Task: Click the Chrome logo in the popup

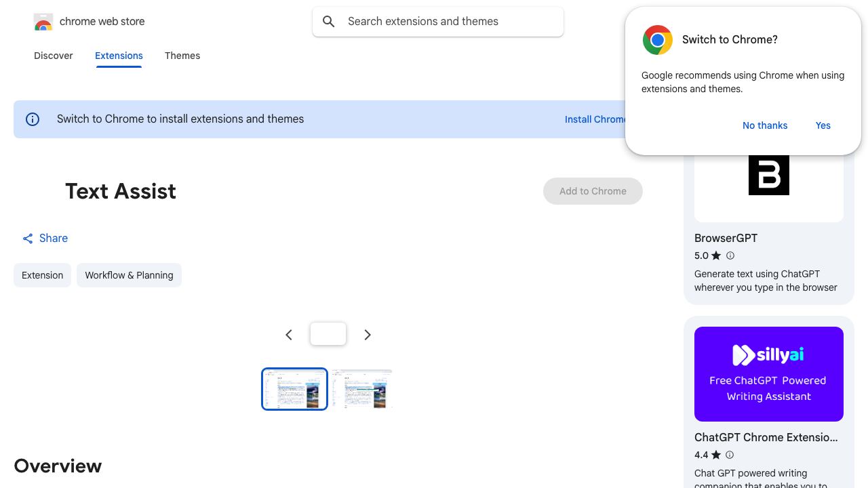Action: [657, 40]
